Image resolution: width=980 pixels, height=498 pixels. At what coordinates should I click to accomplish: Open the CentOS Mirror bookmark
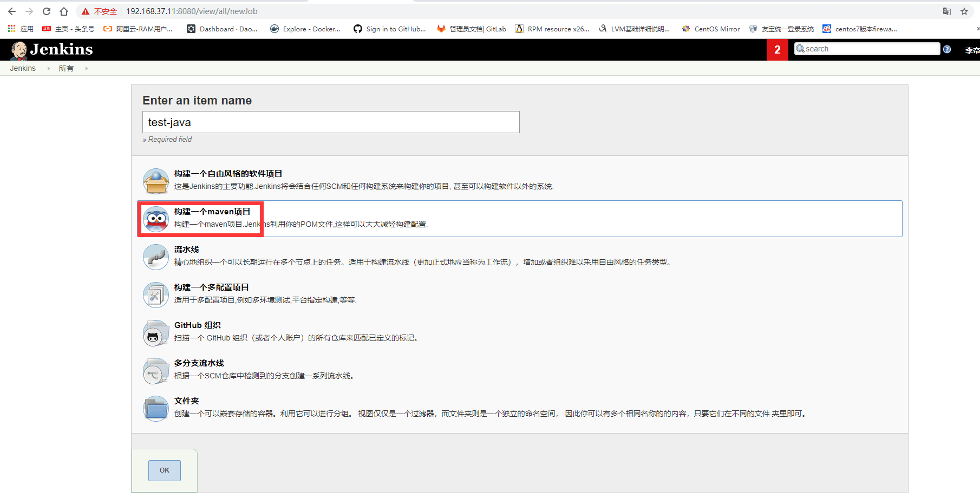(711, 29)
